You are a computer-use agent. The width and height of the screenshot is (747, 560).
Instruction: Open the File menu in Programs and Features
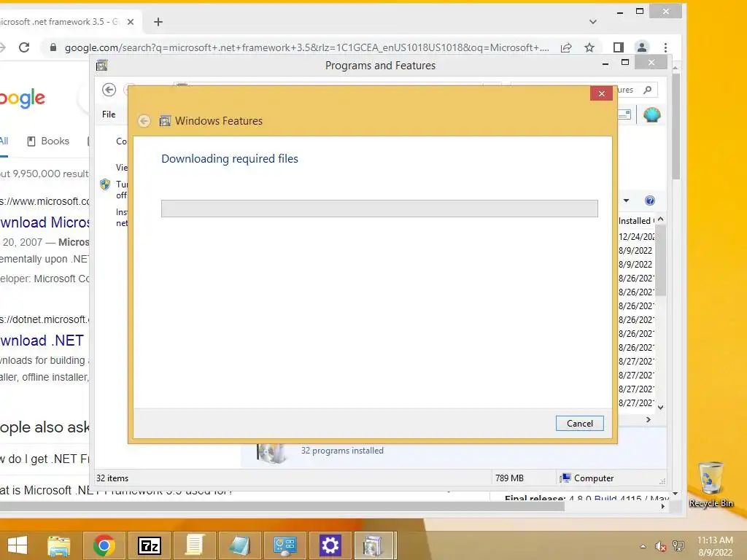pyautogui.click(x=109, y=114)
